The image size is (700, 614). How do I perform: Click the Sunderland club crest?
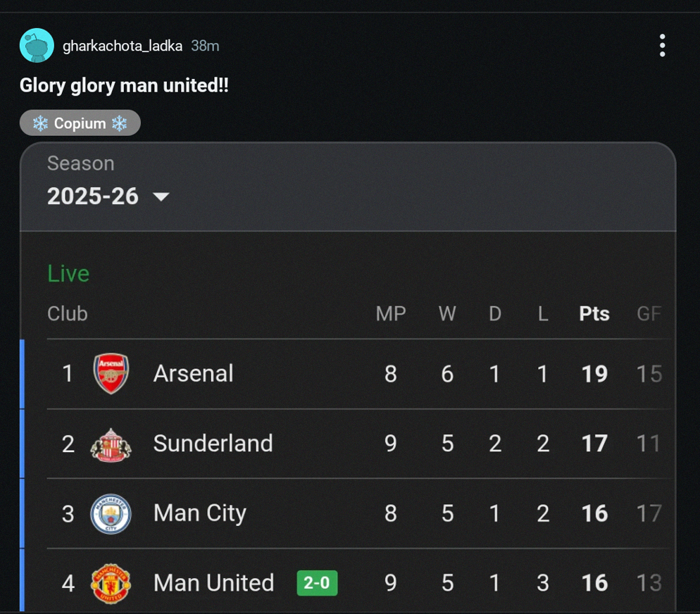pos(111,444)
